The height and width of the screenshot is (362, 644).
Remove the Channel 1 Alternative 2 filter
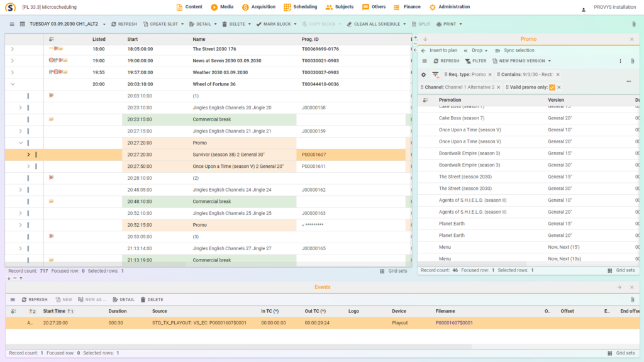(499, 87)
